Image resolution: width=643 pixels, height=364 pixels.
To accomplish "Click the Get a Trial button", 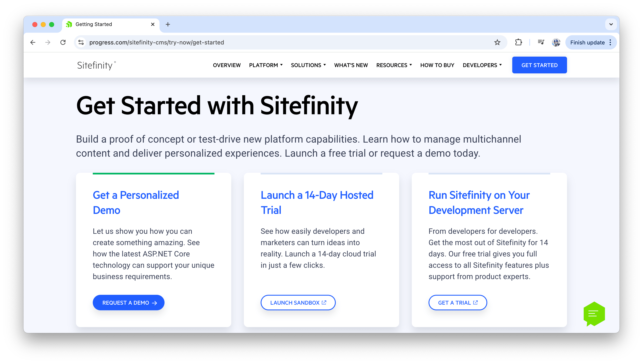I will [457, 303].
